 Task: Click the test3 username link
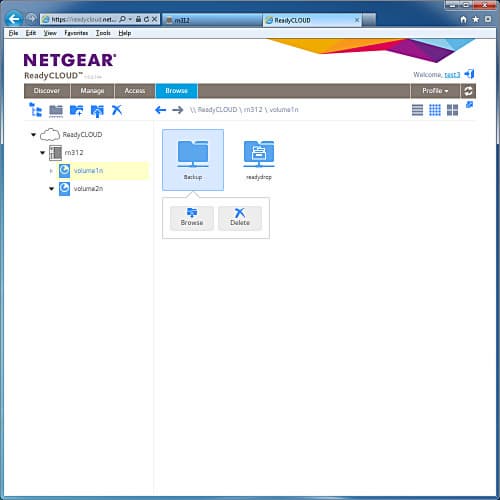pyautogui.click(x=452, y=75)
